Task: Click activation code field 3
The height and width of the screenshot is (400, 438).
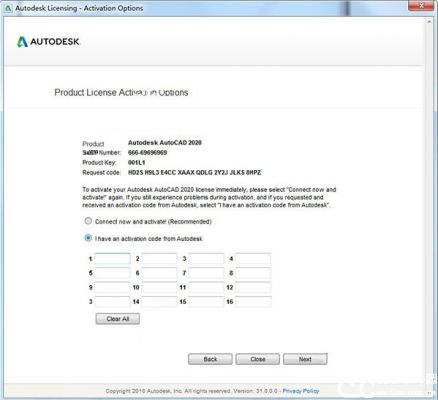Action: [x=206, y=259]
